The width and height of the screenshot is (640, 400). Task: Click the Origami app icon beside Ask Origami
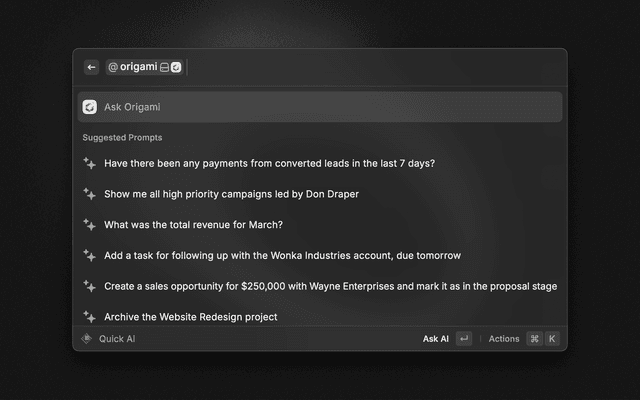click(x=90, y=107)
